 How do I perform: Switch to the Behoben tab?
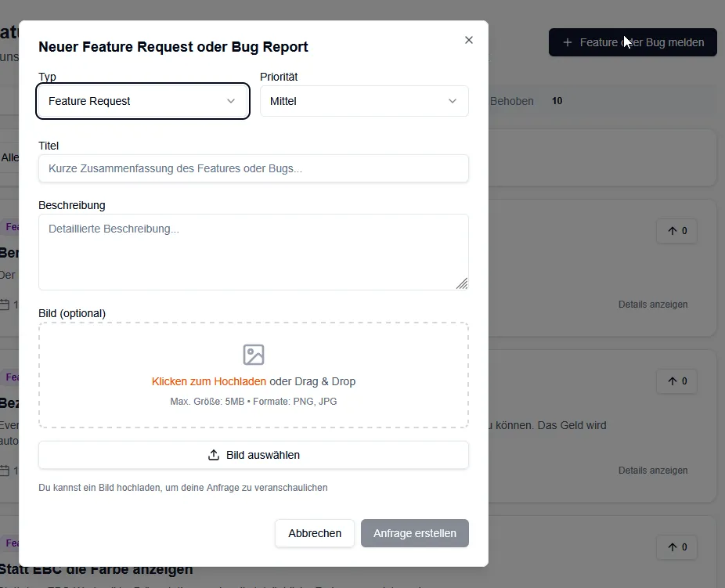click(x=512, y=101)
